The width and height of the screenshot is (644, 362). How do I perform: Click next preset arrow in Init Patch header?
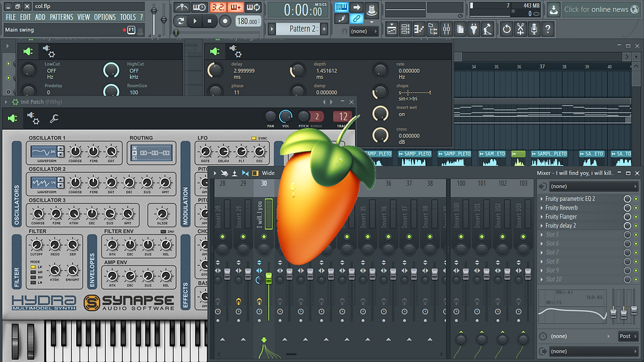coord(331,102)
